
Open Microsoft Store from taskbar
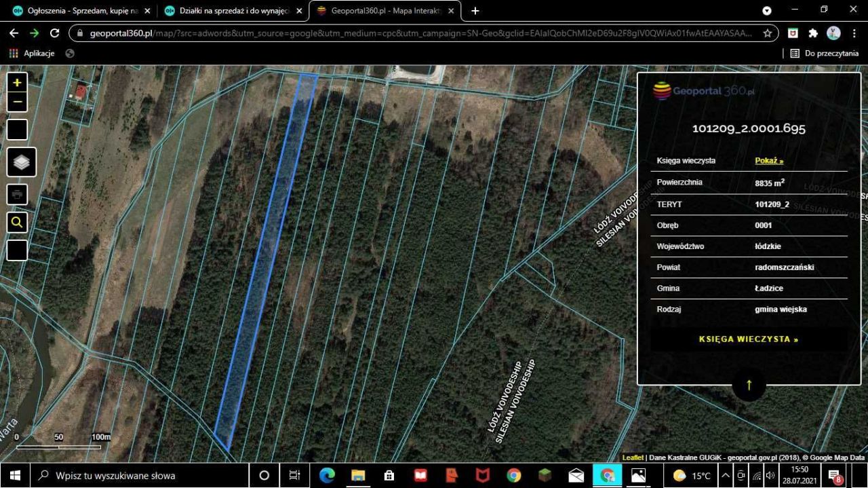[389, 475]
